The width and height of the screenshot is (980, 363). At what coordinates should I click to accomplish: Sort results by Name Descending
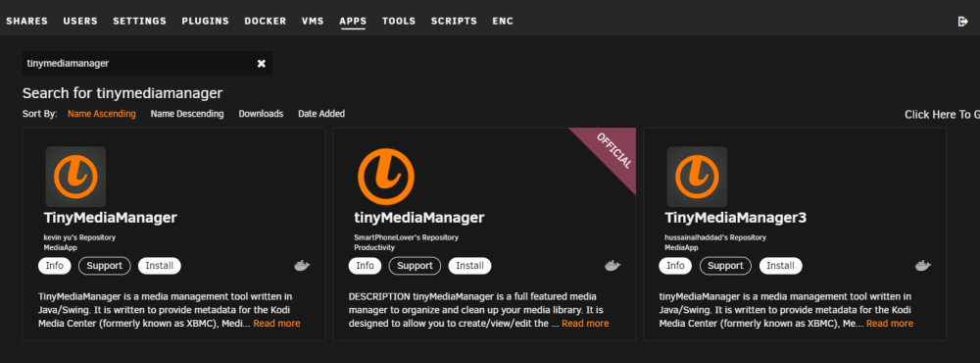coord(187,114)
